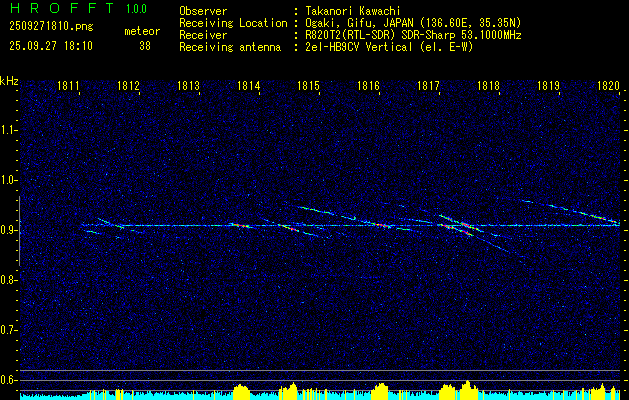The width and height of the screenshot is (629, 400).
Task: Click the 1815 time axis marker
Action: tap(308, 85)
